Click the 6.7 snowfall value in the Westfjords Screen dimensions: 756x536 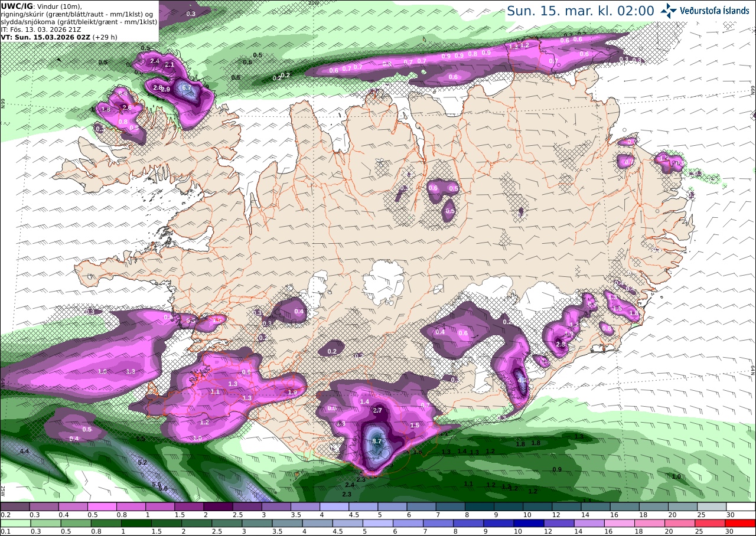tap(187, 87)
